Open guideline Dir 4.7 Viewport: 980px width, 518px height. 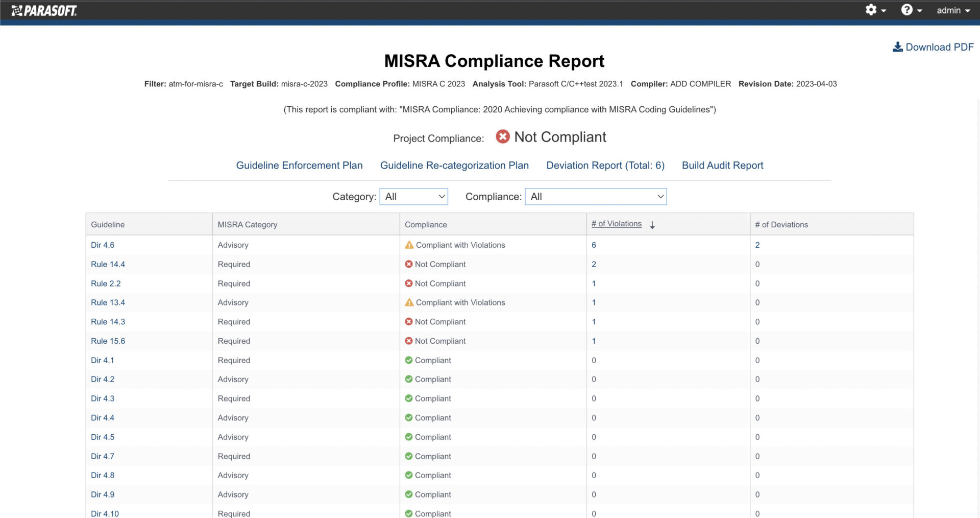103,456
